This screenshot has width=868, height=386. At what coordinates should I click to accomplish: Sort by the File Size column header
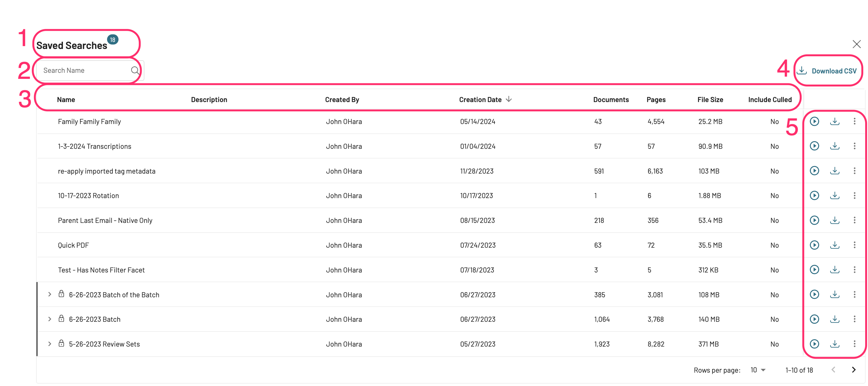(710, 100)
